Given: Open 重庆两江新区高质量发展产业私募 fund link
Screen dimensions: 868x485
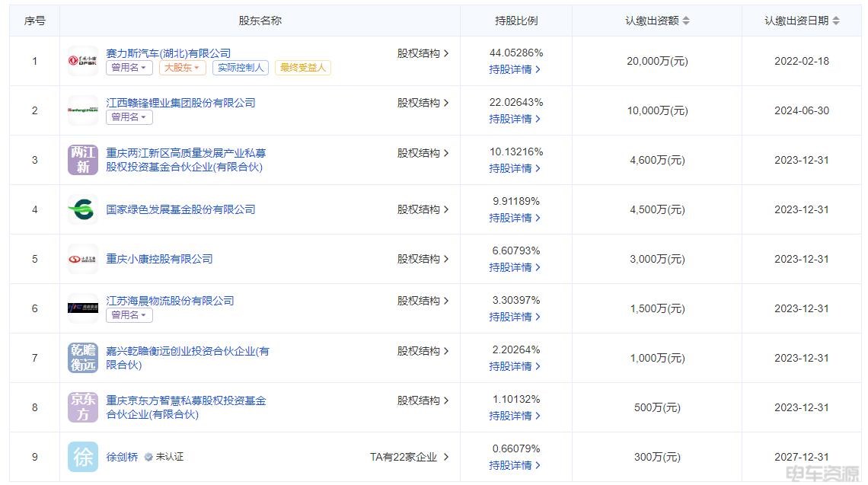Looking at the screenshot, I should 186,160.
